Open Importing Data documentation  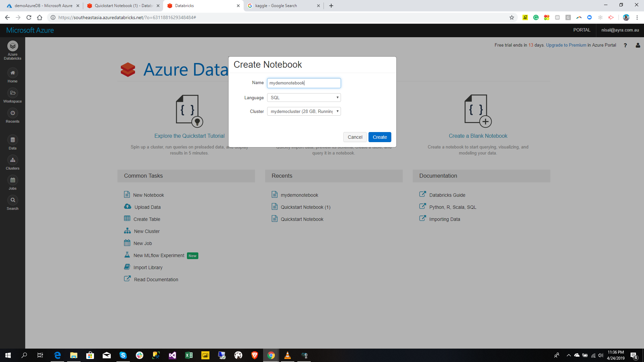440,219
